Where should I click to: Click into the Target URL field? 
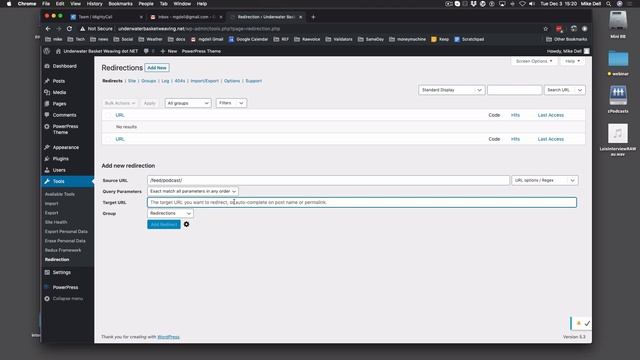pos(362,202)
